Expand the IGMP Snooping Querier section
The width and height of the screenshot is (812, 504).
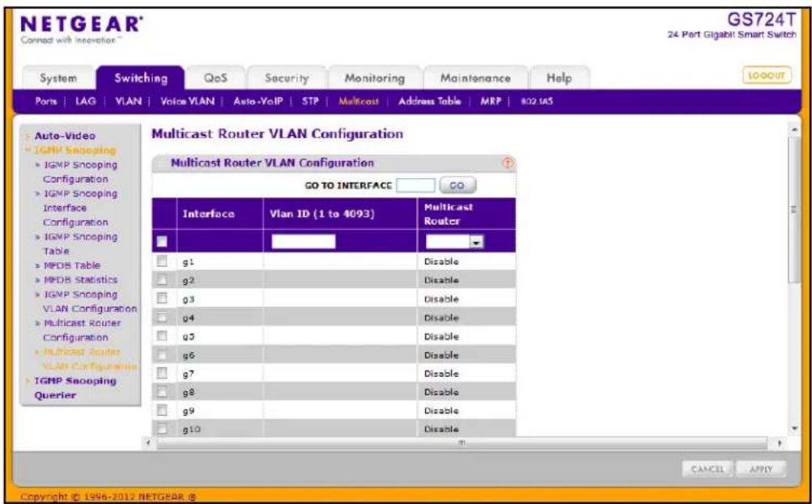tap(75, 388)
